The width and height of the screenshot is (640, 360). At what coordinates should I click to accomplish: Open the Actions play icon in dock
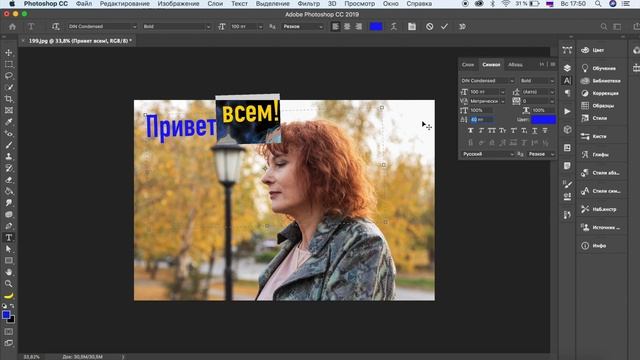[567, 111]
